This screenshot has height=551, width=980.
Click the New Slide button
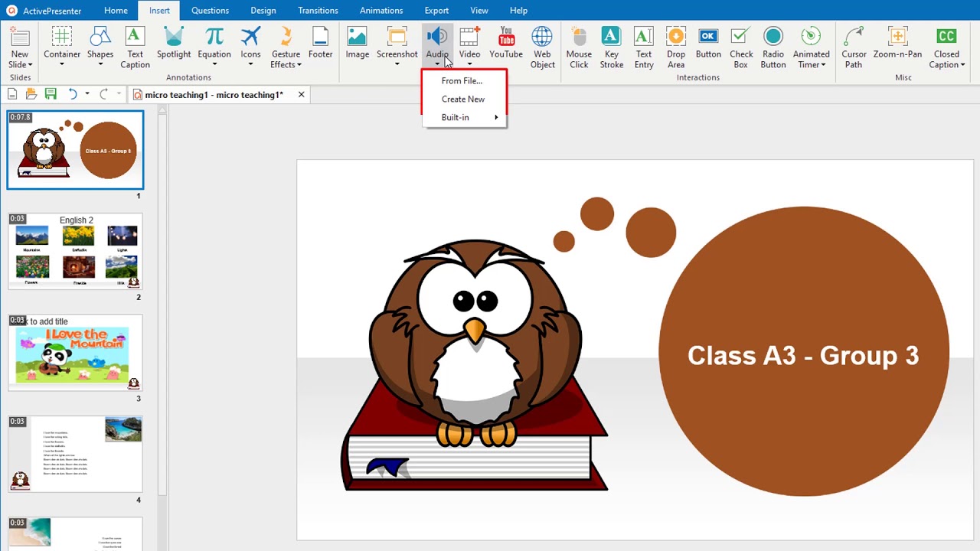coord(20,47)
